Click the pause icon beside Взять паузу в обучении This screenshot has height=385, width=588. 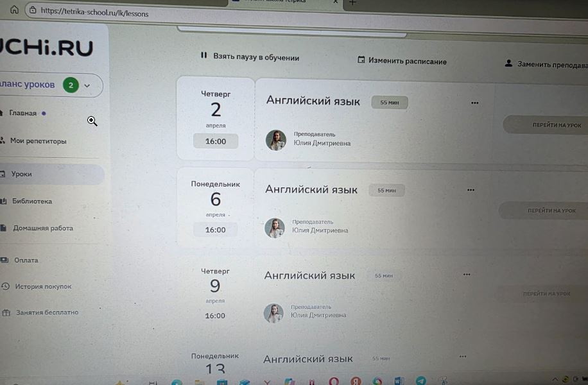pyautogui.click(x=203, y=55)
